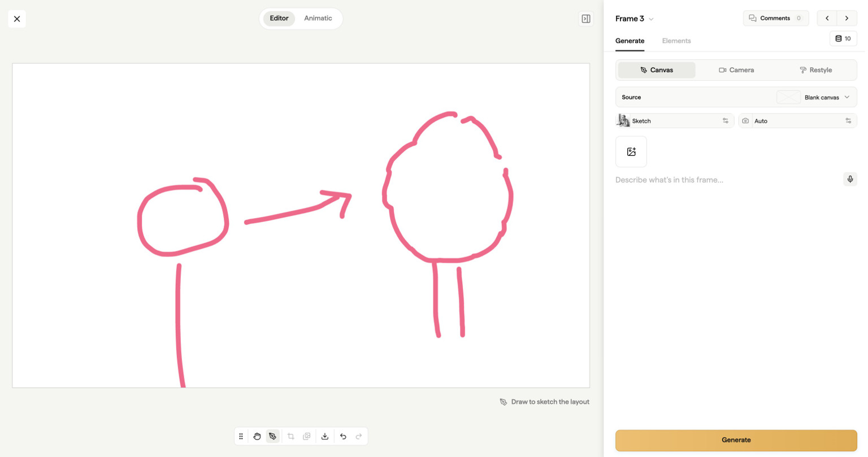Switch to Animatic mode
Viewport: 868px width, 457px height.
point(318,18)
